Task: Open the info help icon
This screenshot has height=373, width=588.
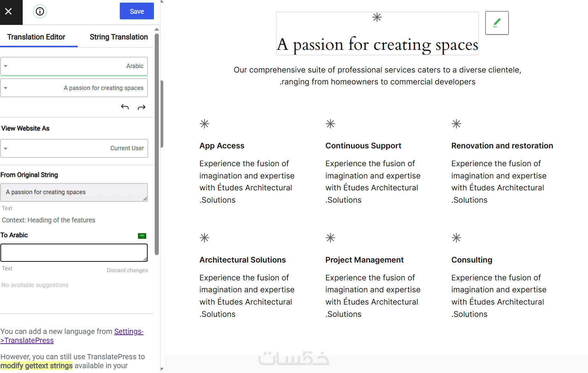Action: click(40, 12)
